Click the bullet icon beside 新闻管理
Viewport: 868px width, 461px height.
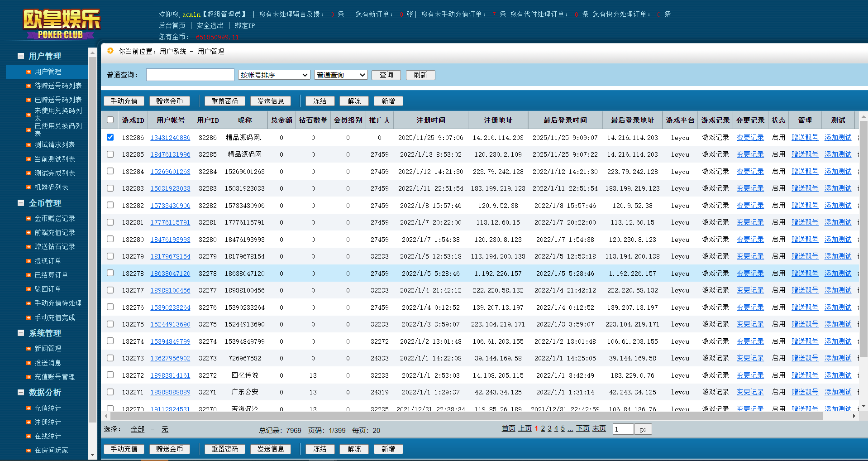pyautogui.click(x=29, y=349)
